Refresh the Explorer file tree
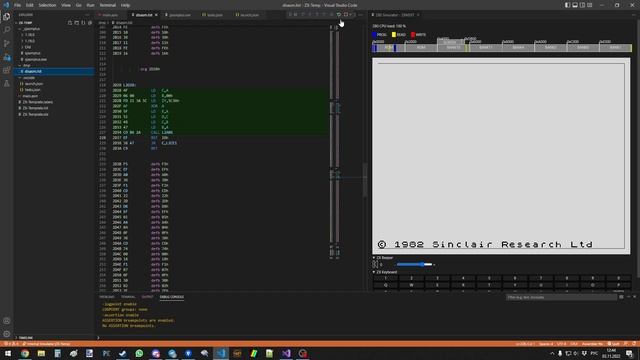Image resolution: width=640 pixels, height=360 pixels. tap(83, 23)
